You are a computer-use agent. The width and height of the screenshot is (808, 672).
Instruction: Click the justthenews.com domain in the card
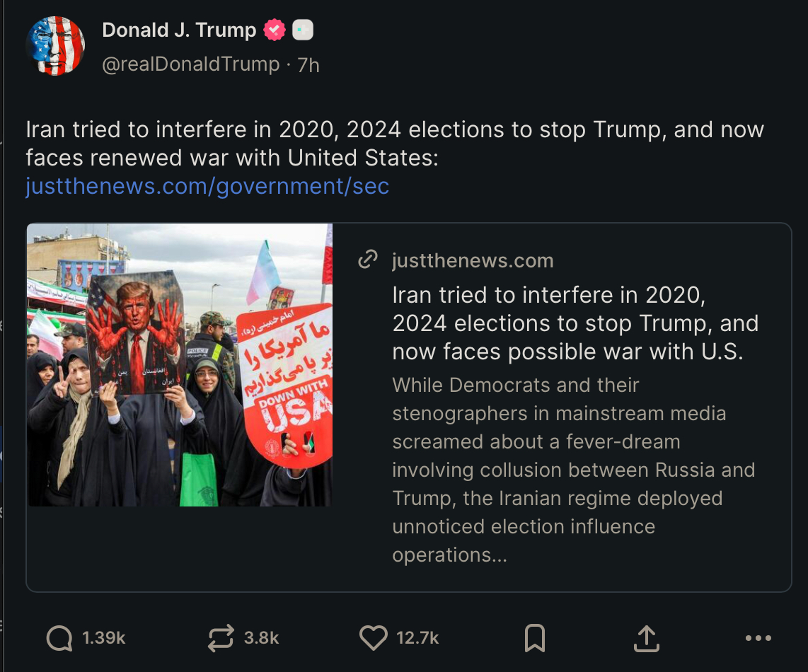[473, 260]
